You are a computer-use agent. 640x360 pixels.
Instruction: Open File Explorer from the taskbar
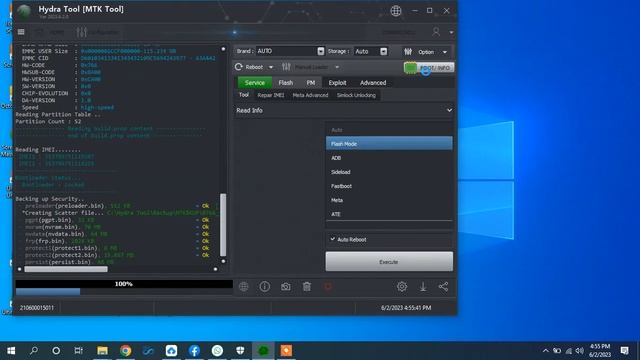(x=102, y=351)
